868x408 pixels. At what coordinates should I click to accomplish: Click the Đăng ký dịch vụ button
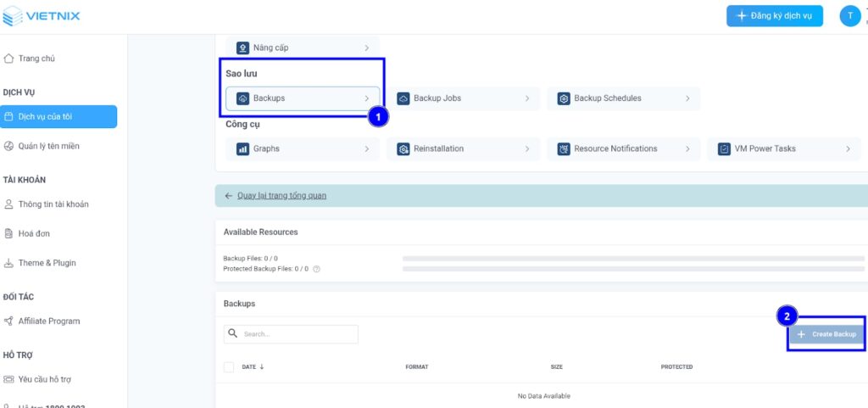[x=775, y=16]
